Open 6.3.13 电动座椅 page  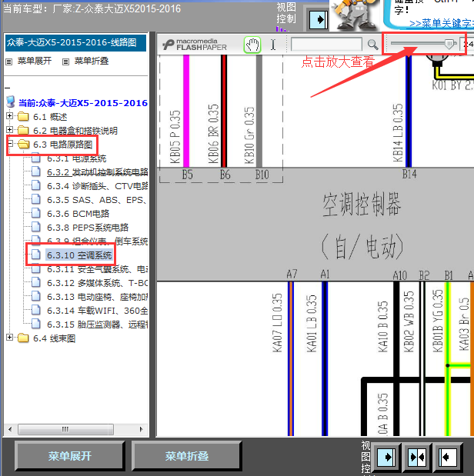(x=97, y=297)
